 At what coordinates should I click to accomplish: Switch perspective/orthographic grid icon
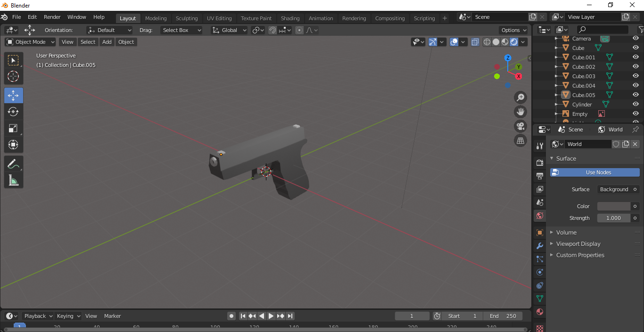coord(520,140)
